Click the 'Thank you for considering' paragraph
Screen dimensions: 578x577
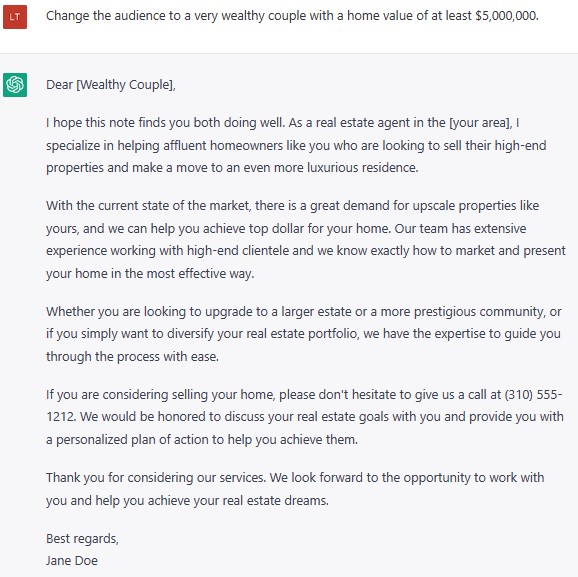coord(295,489)
